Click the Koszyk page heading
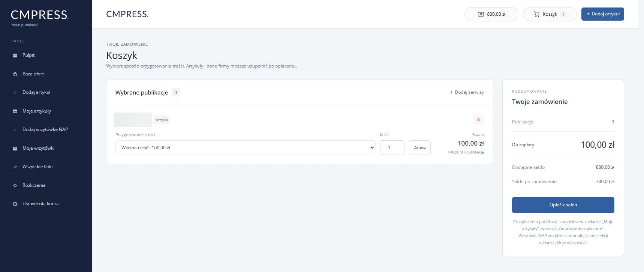Viewport: 644px width, 272px height. [x=121, y=56]
